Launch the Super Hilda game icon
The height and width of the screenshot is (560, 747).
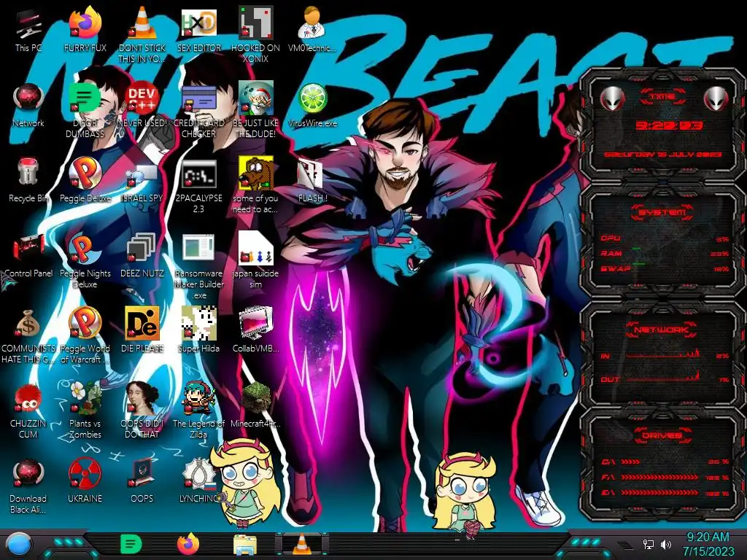click(199, 330)
